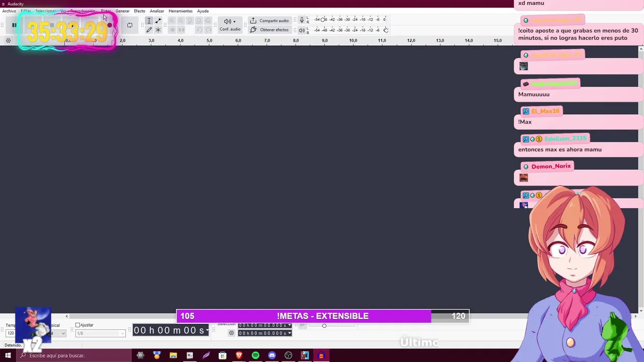Click the Pause button in transport toolbar

coord(14,25)
